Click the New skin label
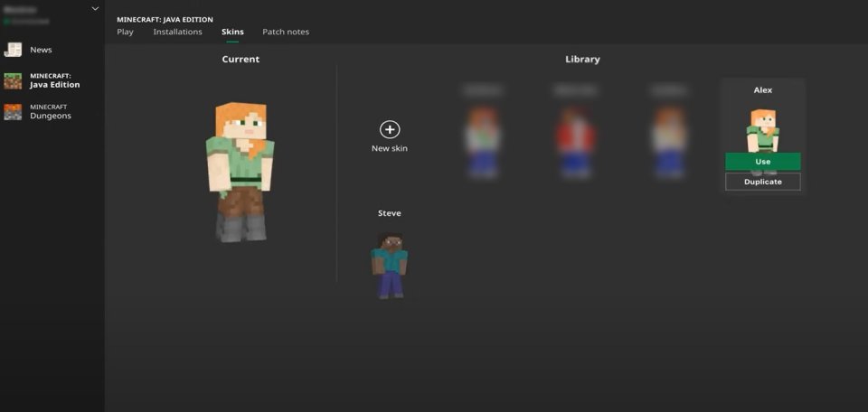This screenshot has width=868, height=412. [x=390, y=148]
